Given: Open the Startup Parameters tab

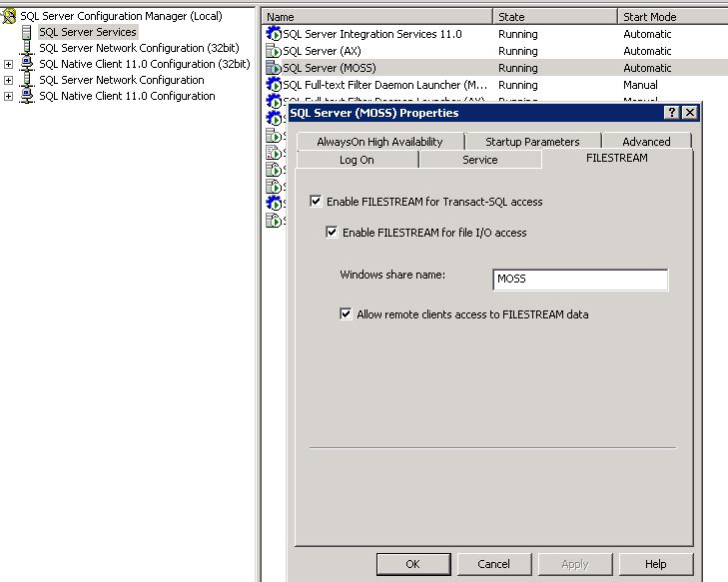Looking at the screenshot, I should [x=532, y=142].
